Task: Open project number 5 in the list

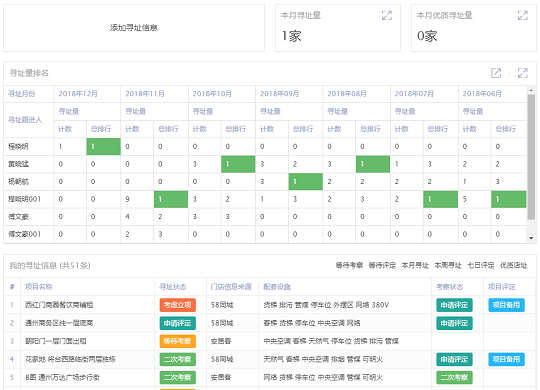Action: point(62,377)
